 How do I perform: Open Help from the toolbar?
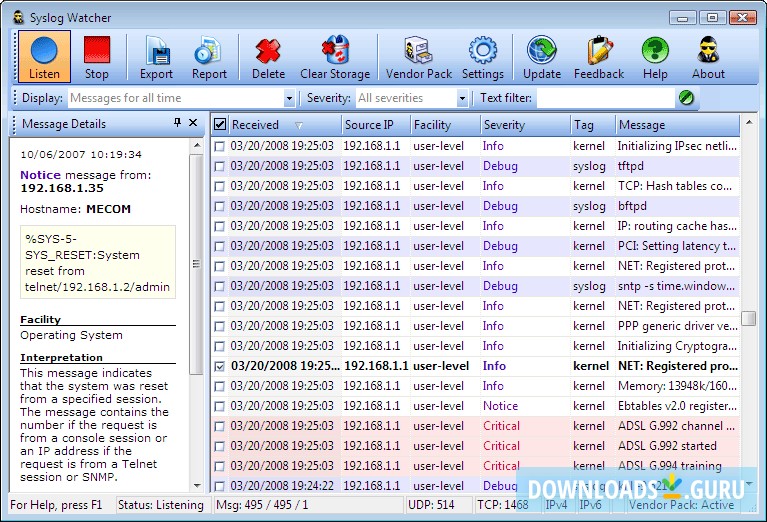pyautogui.click(x=655, y=56)
